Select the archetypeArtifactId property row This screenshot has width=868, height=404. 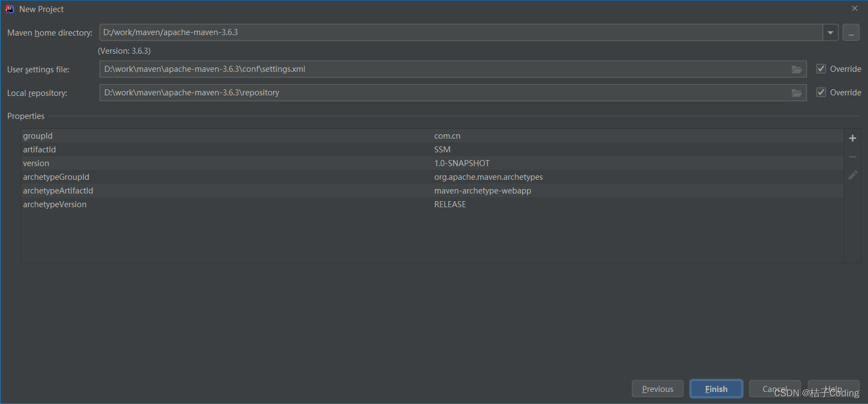coord(432,191)
